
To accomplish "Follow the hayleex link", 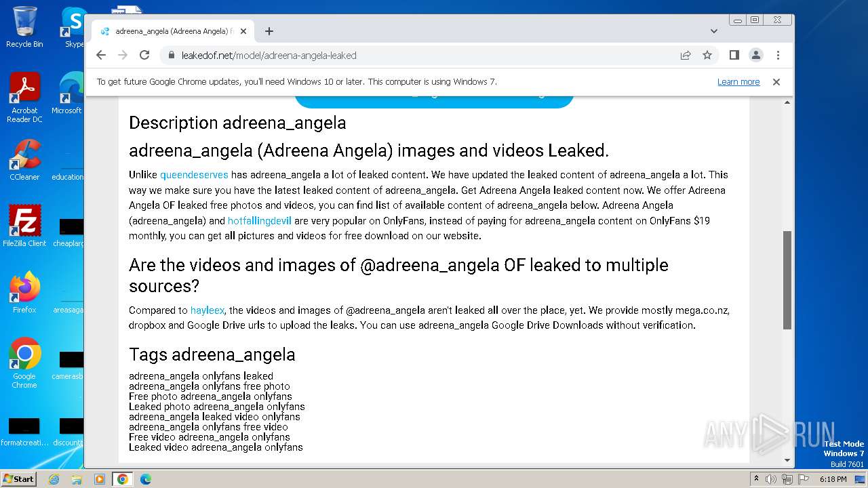I will coord(208,310).
